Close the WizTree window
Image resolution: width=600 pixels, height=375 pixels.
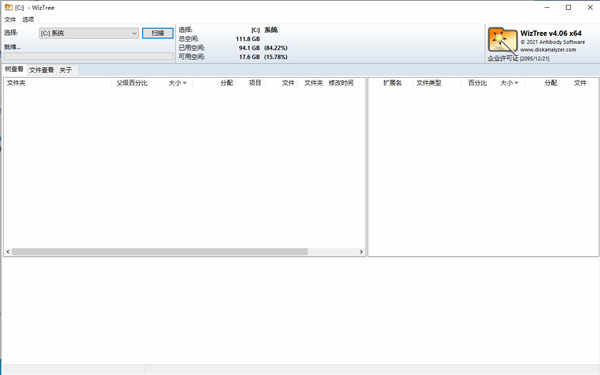click(590, 7)
